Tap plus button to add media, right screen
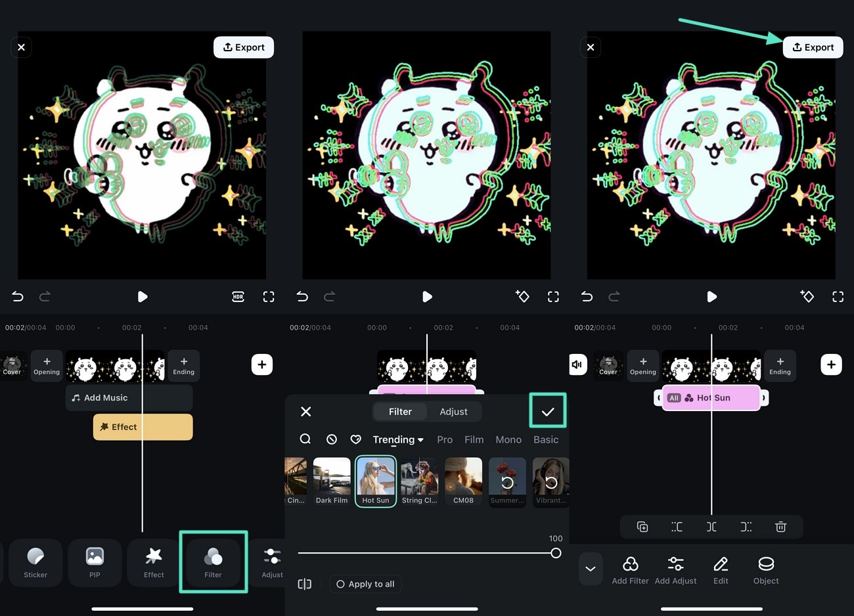 (x=831, y=364)
